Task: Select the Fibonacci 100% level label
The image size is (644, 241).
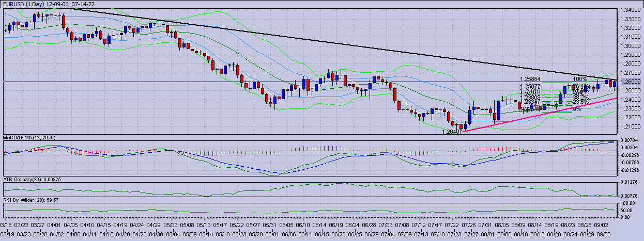Action: coord(580,79)
